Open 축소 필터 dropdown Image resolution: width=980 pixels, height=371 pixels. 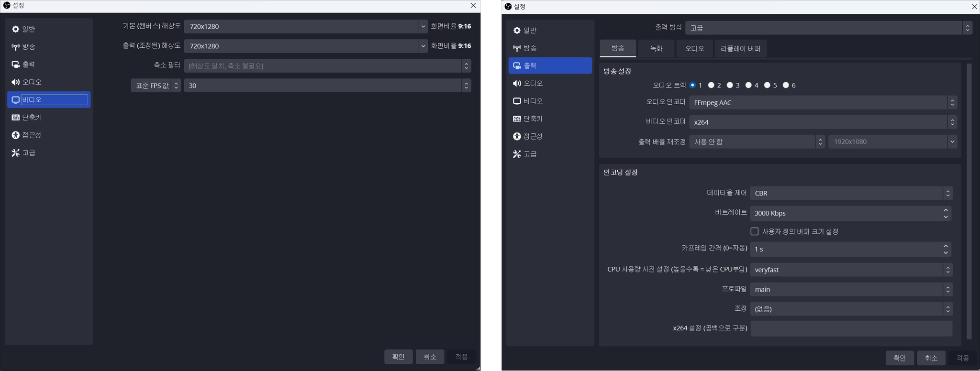(328, 66)
